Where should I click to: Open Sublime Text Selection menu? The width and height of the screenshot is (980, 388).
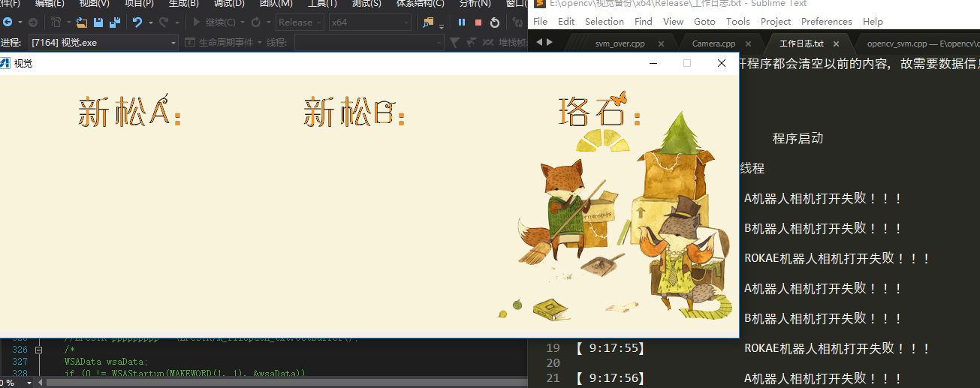click(605, 22)
